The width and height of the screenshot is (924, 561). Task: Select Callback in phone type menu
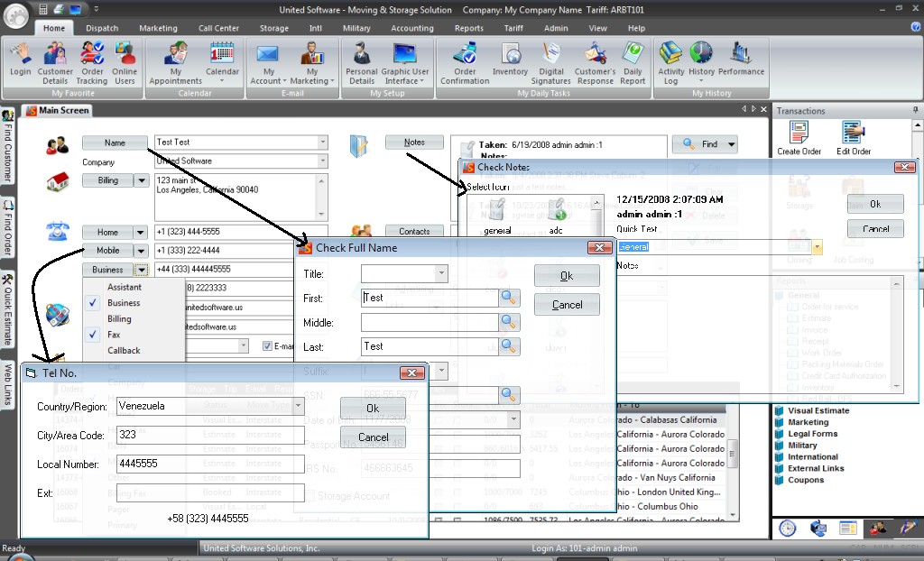(x=124, y=351)
